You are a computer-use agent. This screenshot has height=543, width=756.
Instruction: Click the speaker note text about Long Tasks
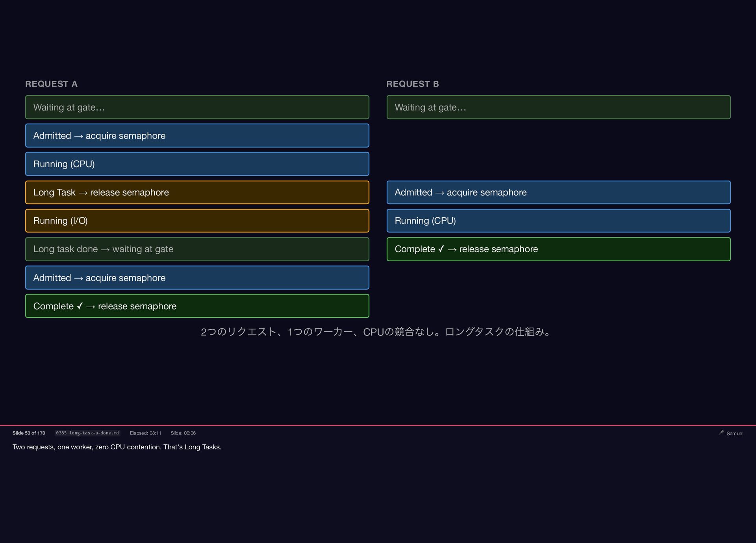click(x=117, y=447)
